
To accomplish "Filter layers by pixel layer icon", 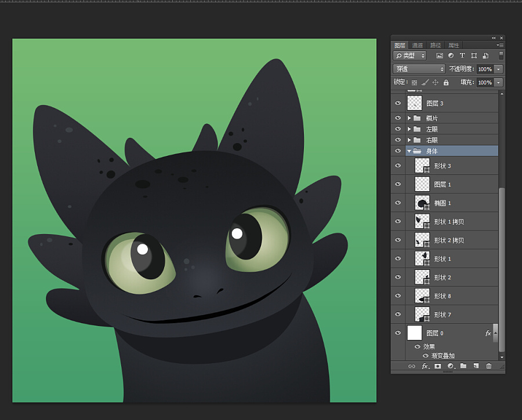I will (x=440, y=56).
